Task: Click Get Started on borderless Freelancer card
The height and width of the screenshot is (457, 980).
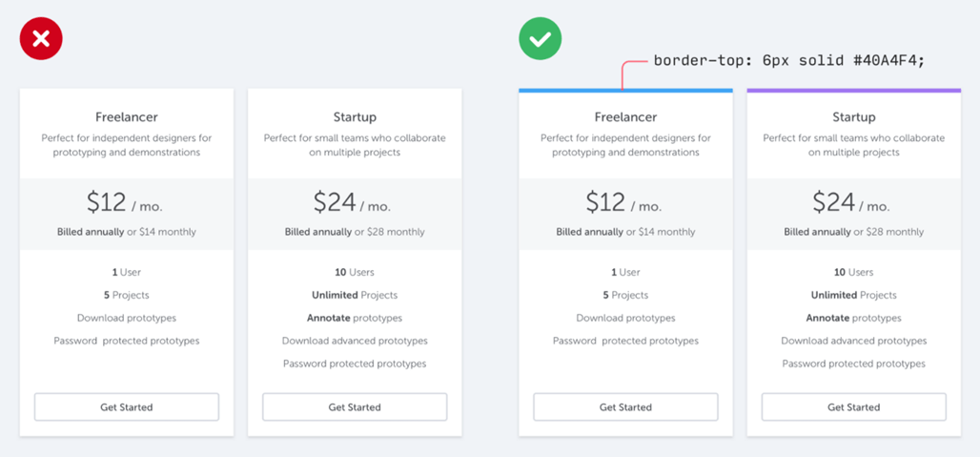Action: pyautogui.click(x=127, y=407)
